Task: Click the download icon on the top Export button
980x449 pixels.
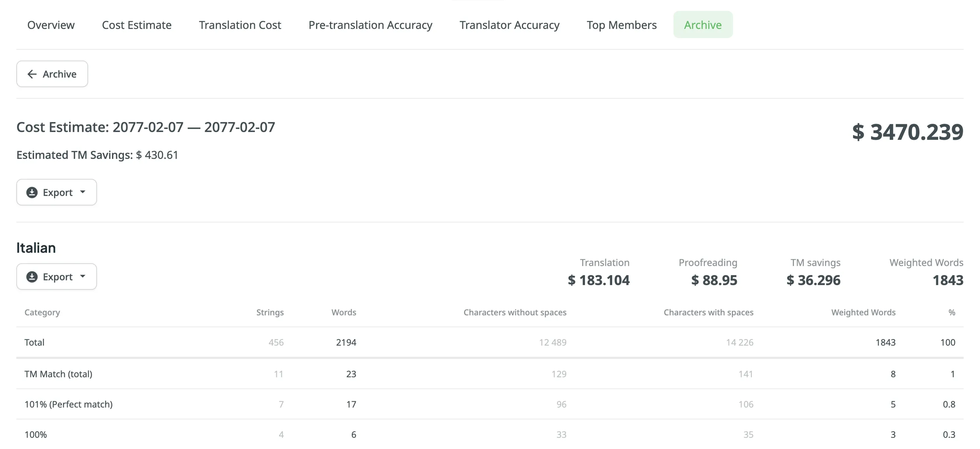Action: coord(33,192)
